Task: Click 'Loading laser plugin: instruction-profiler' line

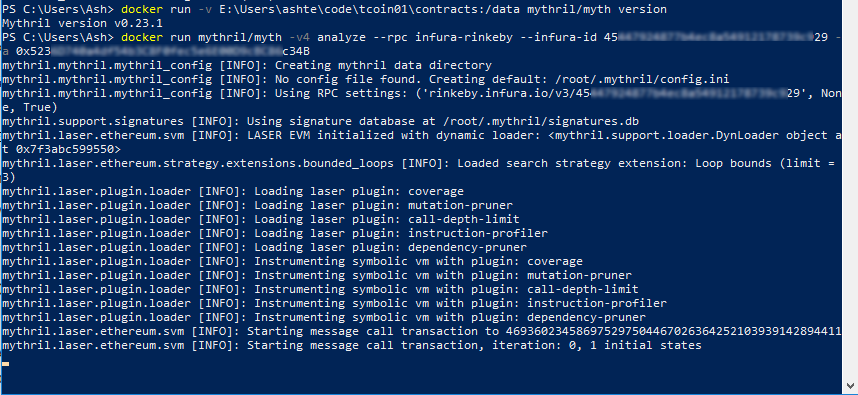Action: coord(275,234)
